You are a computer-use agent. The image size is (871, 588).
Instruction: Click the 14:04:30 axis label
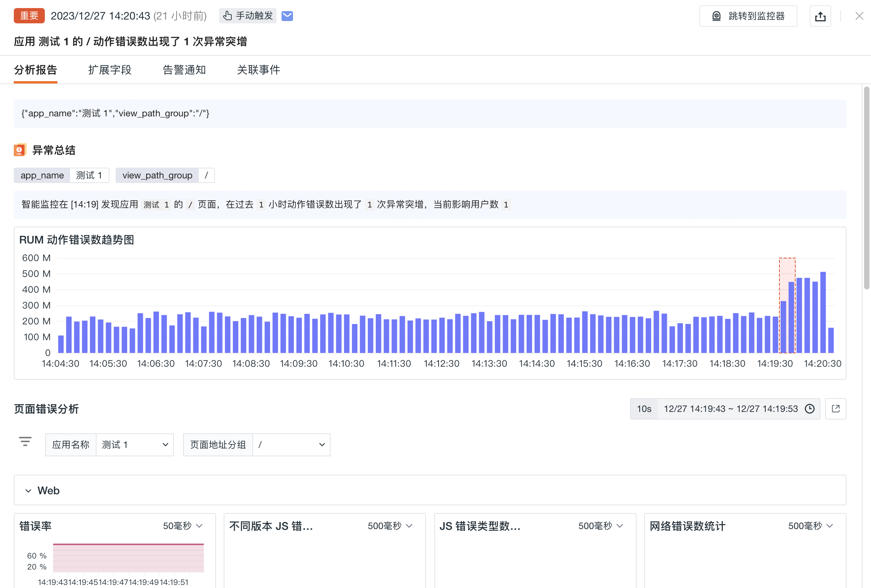click(61, 364)
